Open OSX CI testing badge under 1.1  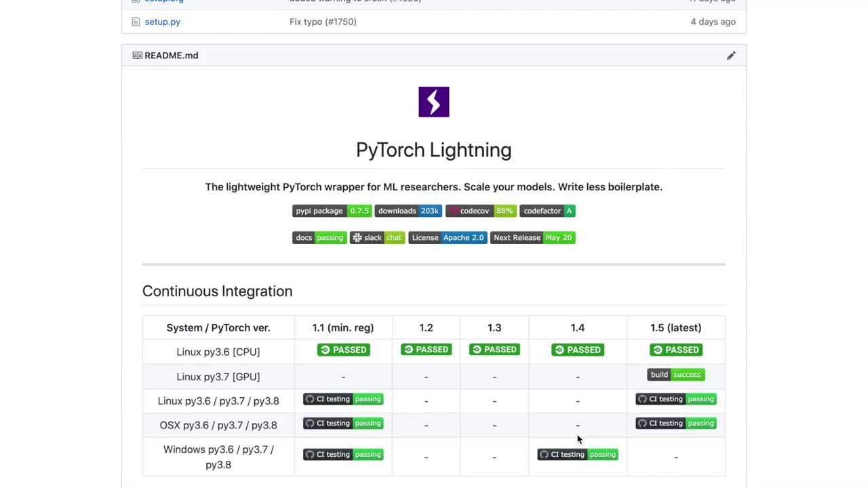pyautogui.click(x=343, y=424)
